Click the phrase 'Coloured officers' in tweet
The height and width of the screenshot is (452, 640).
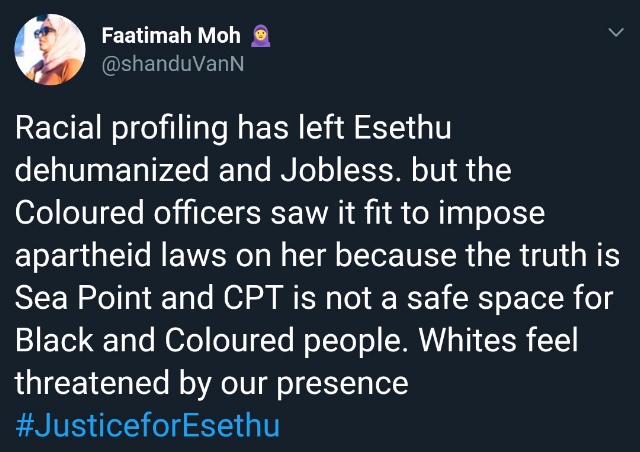(x=138, y=212)
